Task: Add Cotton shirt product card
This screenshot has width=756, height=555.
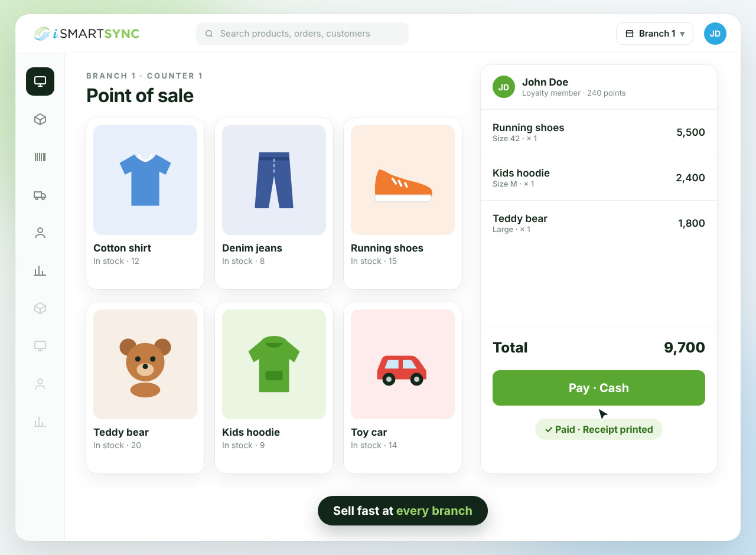Action: pyautogui.click(x=145, y=204)
